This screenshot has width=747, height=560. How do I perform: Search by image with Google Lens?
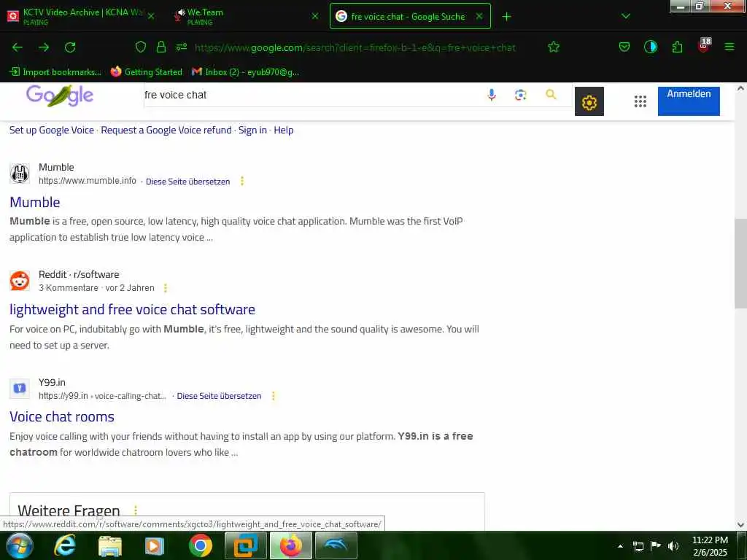click(521, 95)
